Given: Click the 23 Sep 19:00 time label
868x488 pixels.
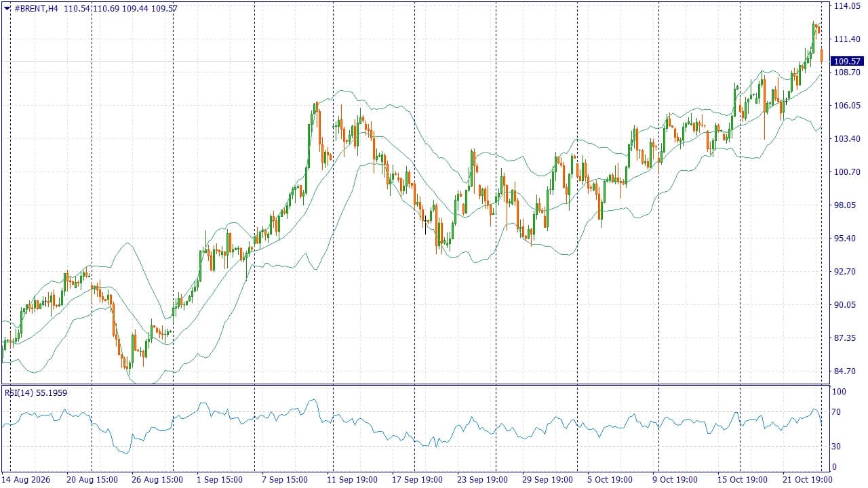Looking at the screenshot, I should (x=482, y=479).
